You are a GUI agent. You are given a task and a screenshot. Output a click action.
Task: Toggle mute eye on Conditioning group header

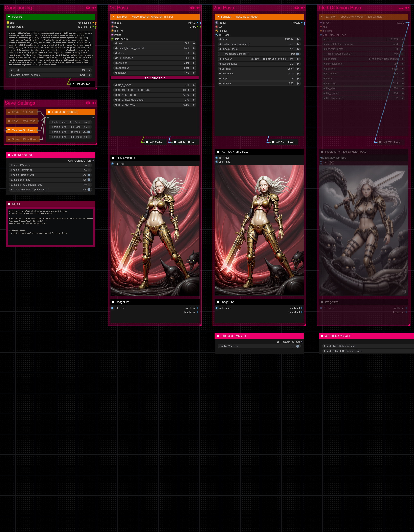click(88, 8)
